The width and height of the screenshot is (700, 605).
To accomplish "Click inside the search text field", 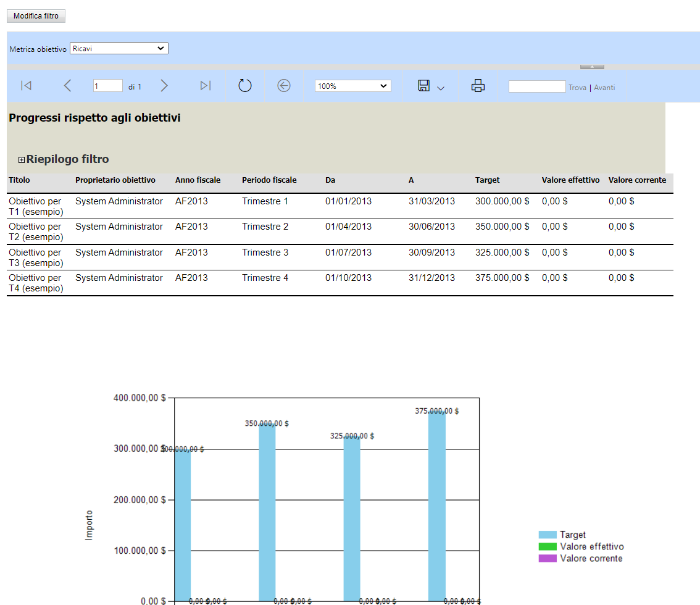I will pos(537,86).
